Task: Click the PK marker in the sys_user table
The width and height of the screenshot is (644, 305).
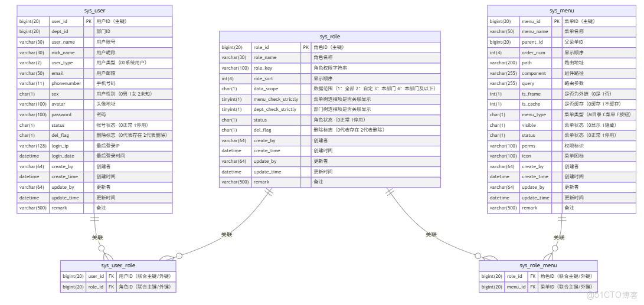Action: 89,21
